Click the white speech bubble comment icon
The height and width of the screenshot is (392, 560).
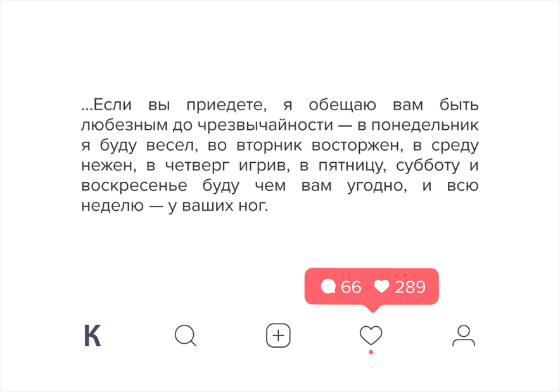coord(328,287)
